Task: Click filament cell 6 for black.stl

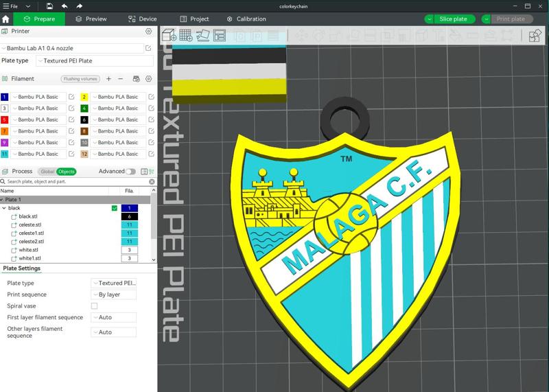Action: coord(130,216)
